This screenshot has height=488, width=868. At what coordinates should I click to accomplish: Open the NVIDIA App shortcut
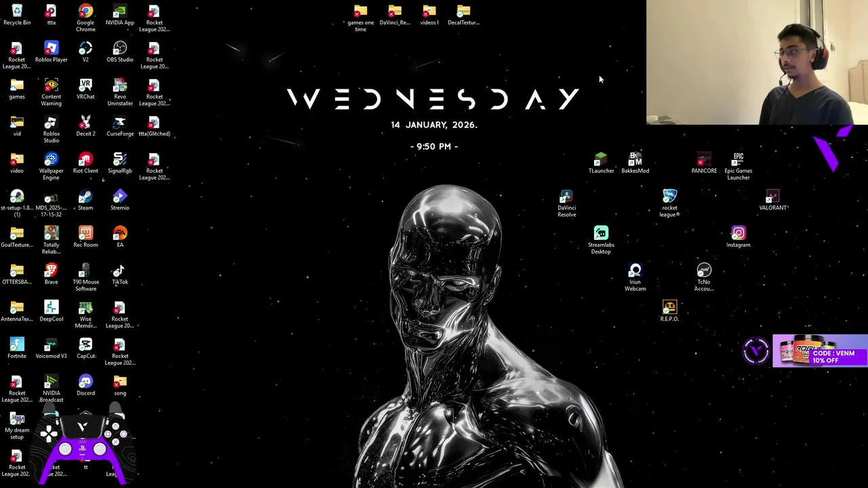point(120,15)
